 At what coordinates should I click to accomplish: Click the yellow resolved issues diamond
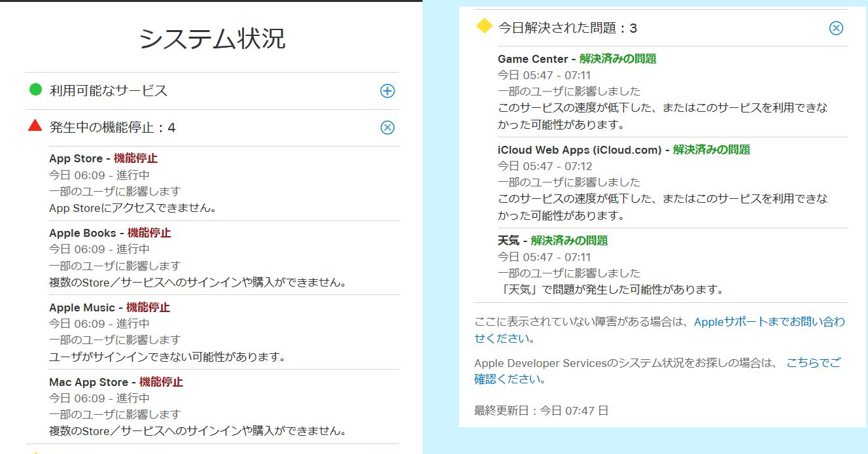click(483, 26)
